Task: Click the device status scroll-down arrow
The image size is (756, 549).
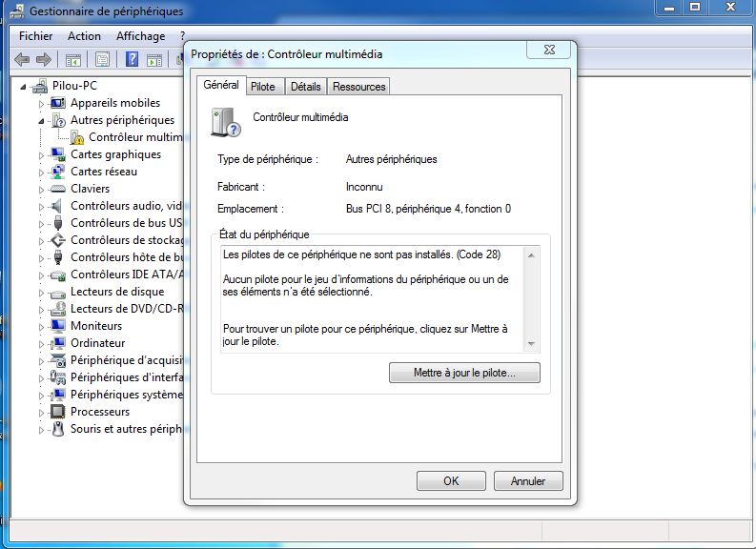Action: click(531, 344)
